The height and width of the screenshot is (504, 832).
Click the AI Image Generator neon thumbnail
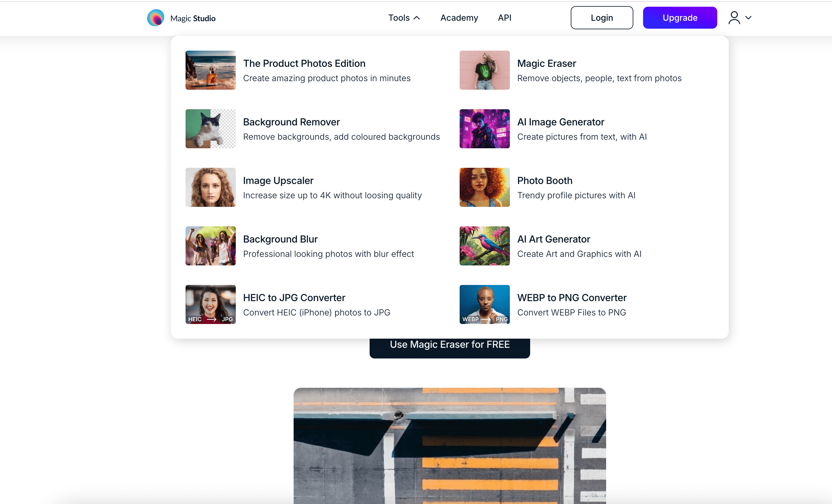point(484,129)
